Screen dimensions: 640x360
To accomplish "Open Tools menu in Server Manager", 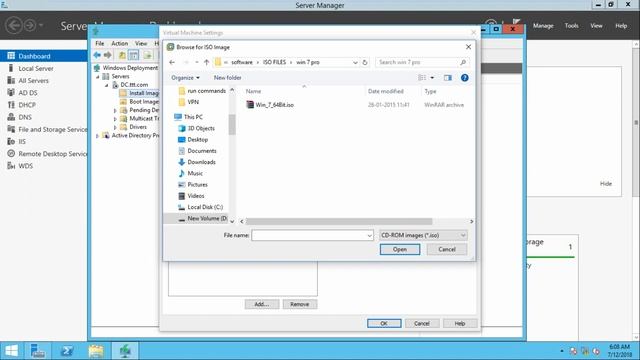I will 571,26.
